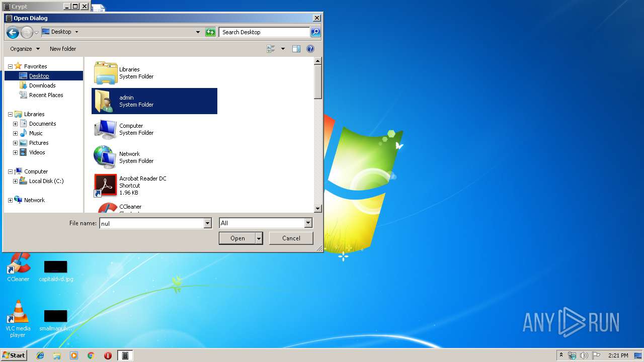
Task: Open the views options dropdown arrow
Action: click(283, 49)
